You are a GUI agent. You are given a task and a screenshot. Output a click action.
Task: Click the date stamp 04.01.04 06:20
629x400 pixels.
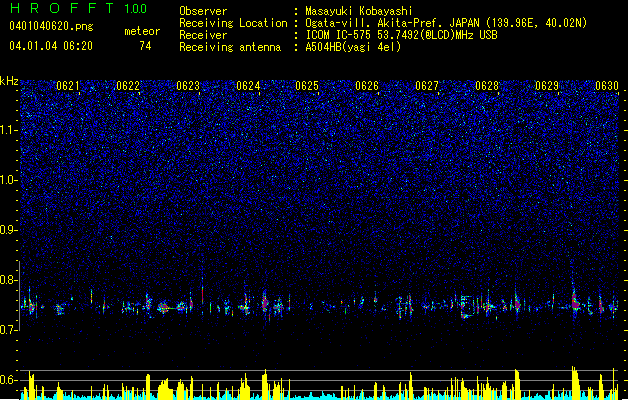tap(51, 46)
